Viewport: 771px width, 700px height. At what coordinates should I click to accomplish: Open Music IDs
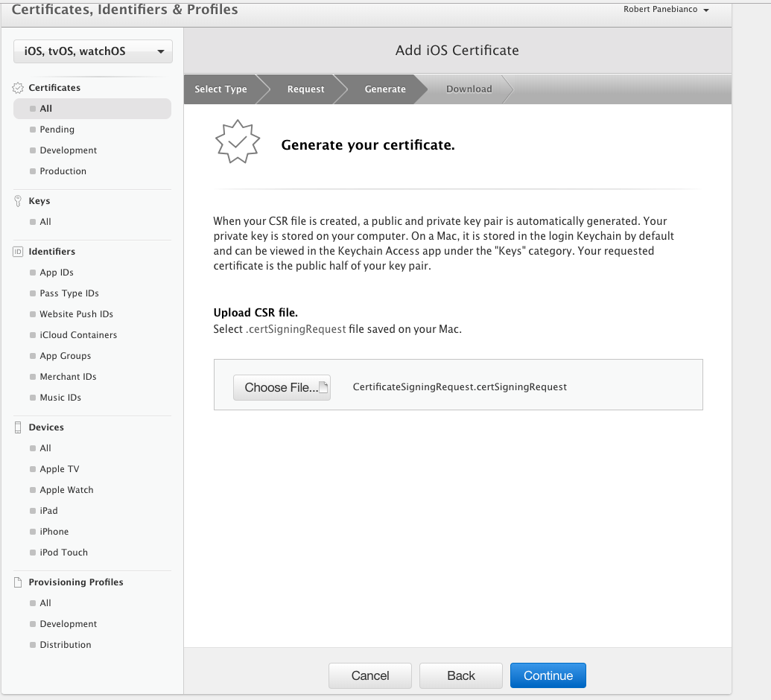click(x=60, y=398)
